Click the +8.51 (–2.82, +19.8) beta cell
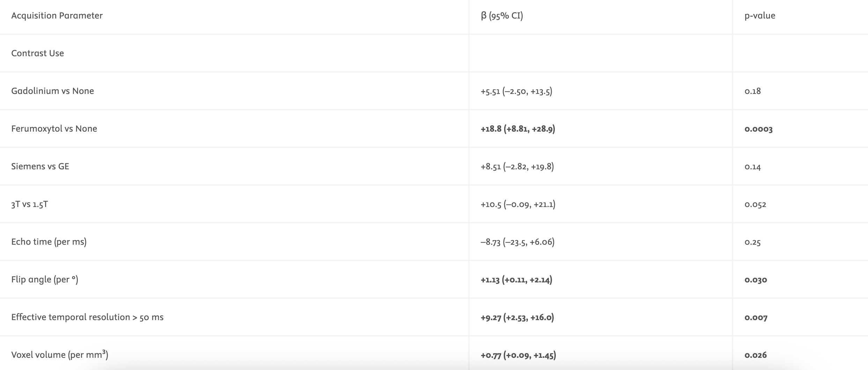The height and width of the screenshot is (370, 868). click(x=517, y=166)
